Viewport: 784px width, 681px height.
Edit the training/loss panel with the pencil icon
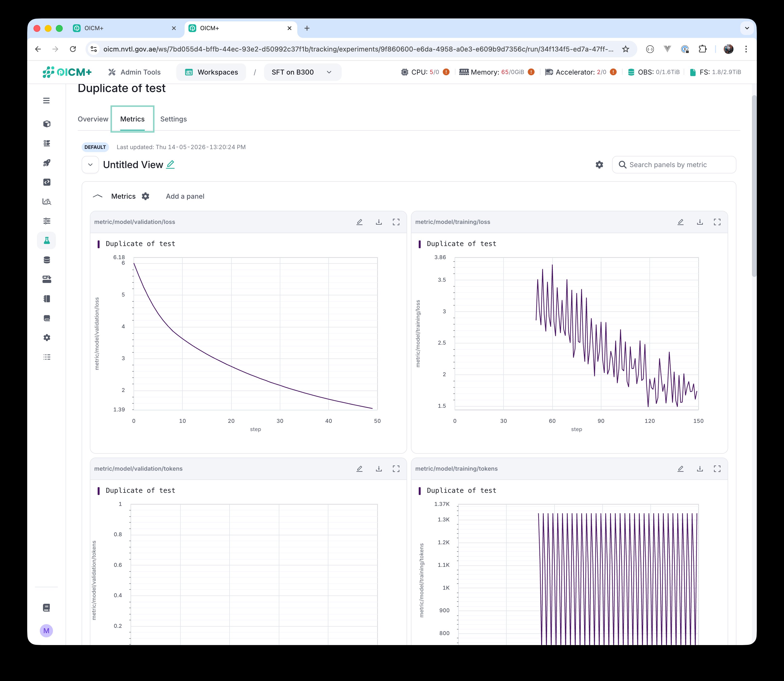pyautogui.click(x=681, y=222)
